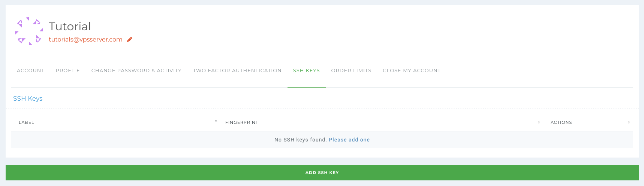Select the SSH Keys tab
Screen dimensions: 644x186
(x=306, y=70)
